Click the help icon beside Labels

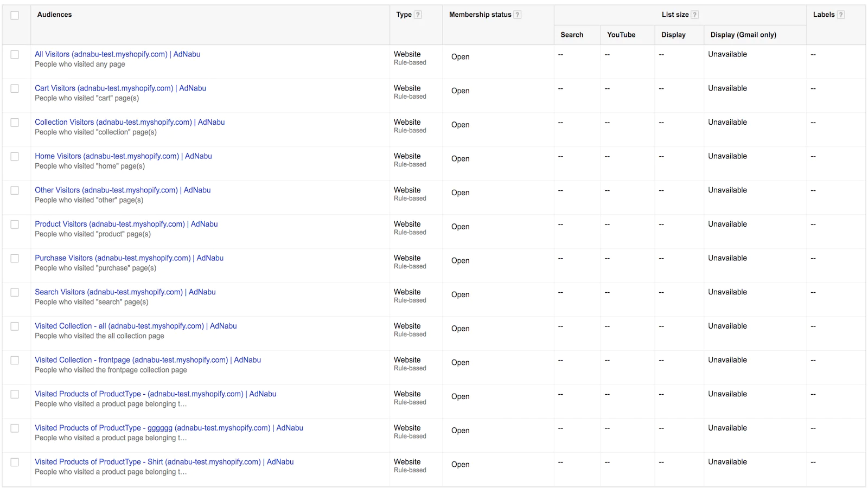click(x=841, y=15)
